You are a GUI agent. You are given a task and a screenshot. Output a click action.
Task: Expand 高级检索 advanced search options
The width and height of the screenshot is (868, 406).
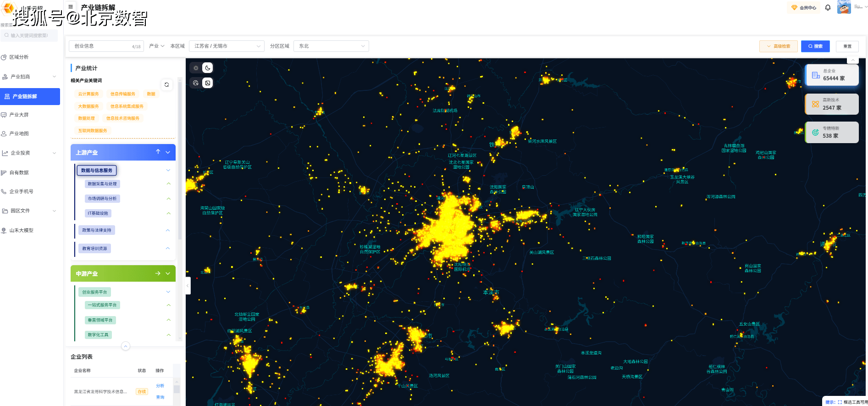[779, 46]
